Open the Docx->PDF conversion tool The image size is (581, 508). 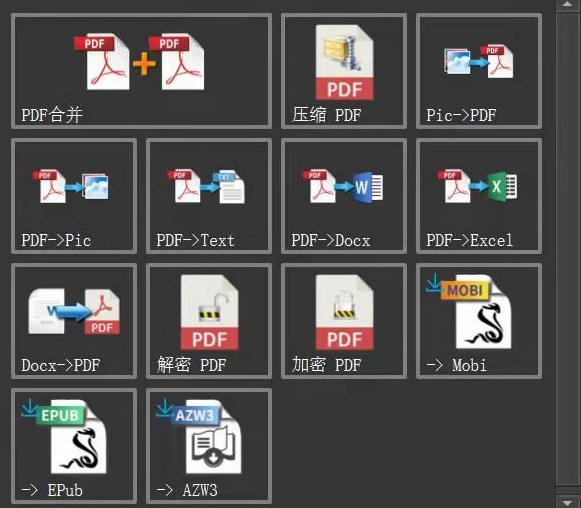74,321
